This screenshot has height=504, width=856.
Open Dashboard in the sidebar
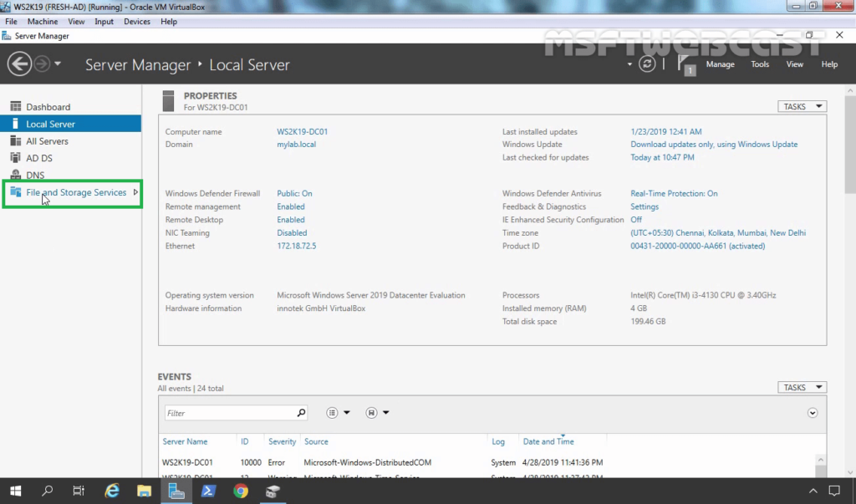[48, 107]
